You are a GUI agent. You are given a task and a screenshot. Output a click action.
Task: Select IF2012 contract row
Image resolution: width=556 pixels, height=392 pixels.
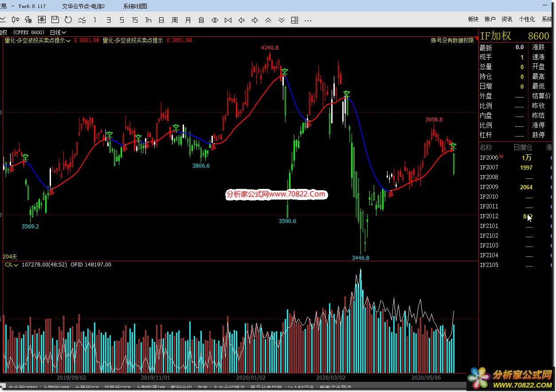515,216
